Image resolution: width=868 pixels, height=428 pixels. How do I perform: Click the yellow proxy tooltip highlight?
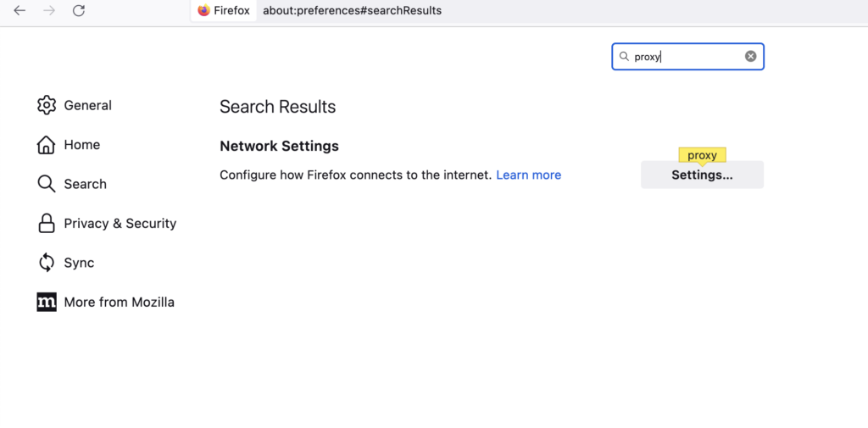[703, 156]
